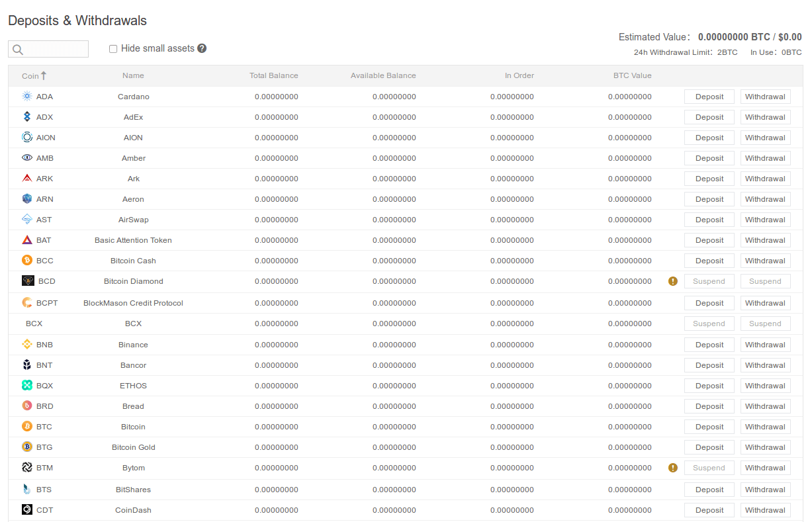
Task: Sort by the Coin column arrow
Action: pos(44,75)
